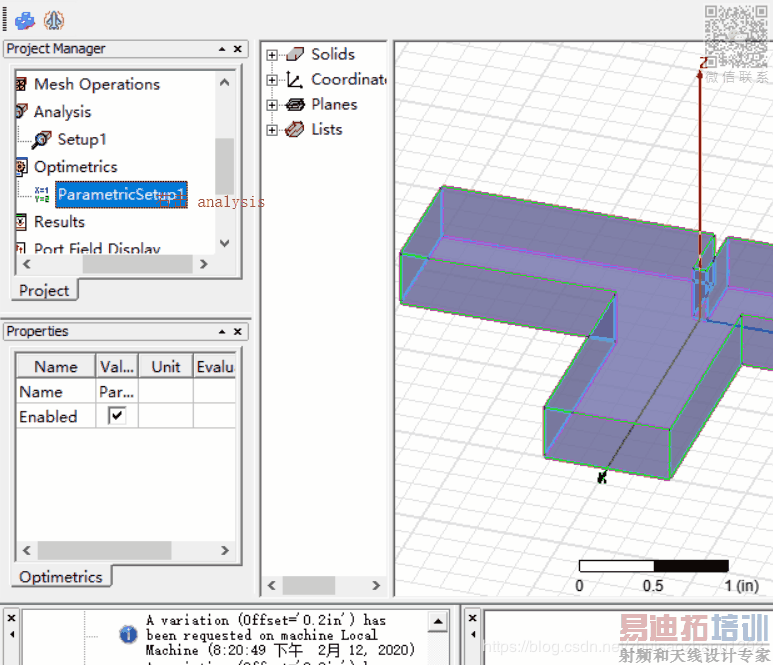
Task: Expand the Planes tree node
Action: [x=272, y=105]
